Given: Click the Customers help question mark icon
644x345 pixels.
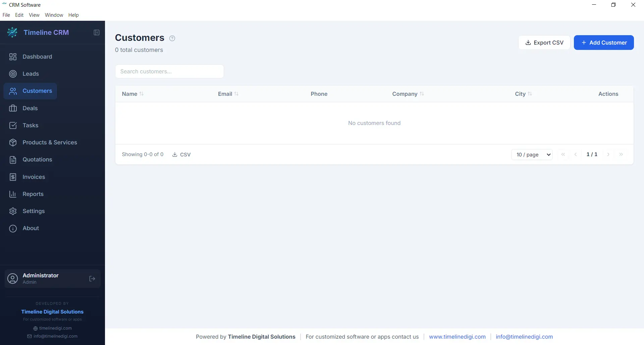Looking at the screenshot, I should click(x=172, y=38).
